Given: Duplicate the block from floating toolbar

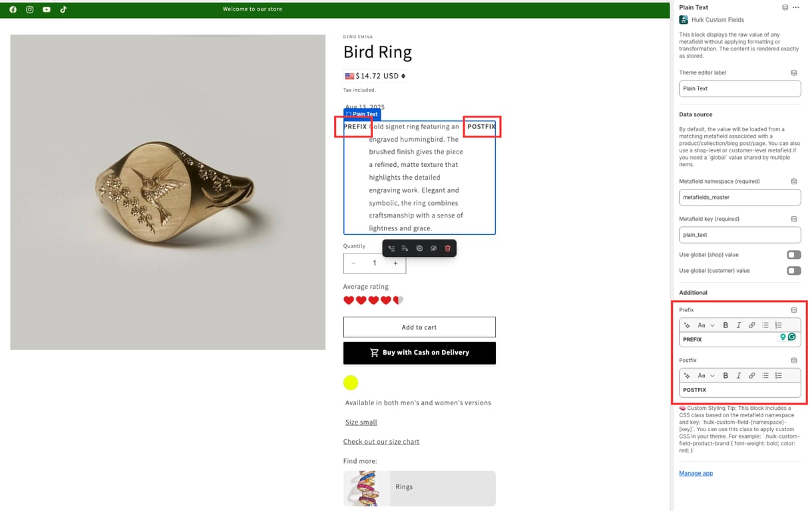Looking at the screenshot, I should 419,248.
